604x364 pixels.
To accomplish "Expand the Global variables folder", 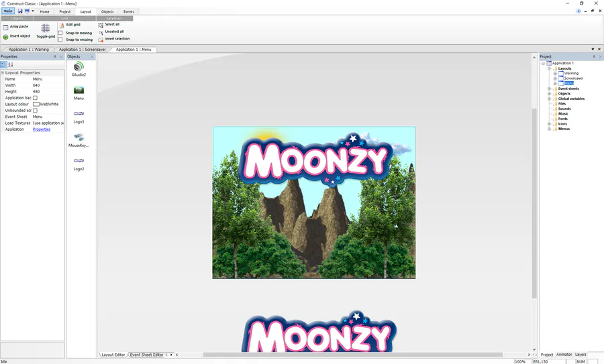I will point(549,99).
